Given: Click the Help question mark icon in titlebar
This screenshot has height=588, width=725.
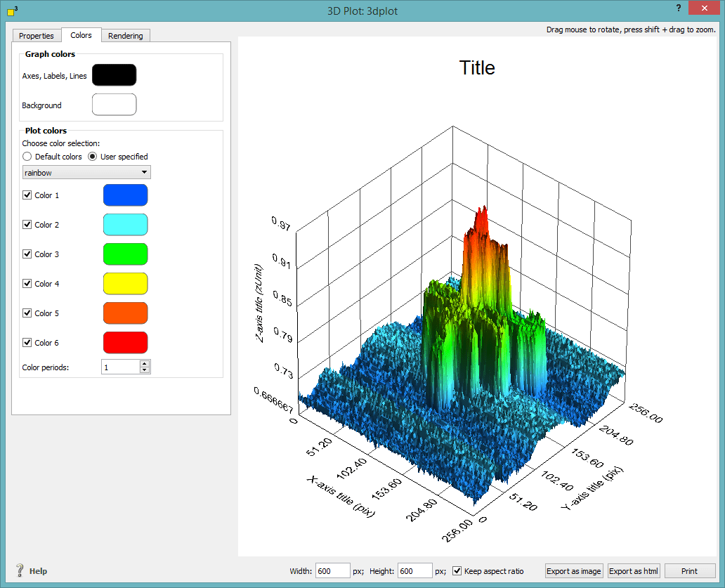Looking at the screenshot, I should pos(679,8).
